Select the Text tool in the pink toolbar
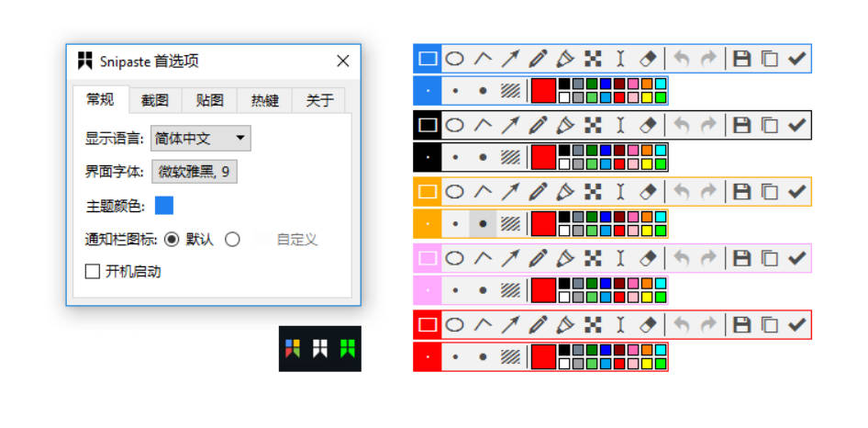The width and height of the screenshot is (868, 428). 620,258
